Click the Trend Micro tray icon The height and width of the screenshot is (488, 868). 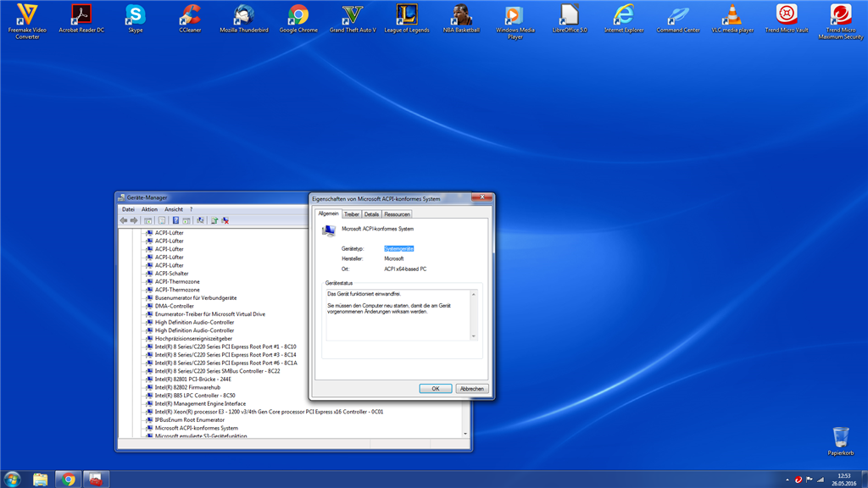(798, 480)
